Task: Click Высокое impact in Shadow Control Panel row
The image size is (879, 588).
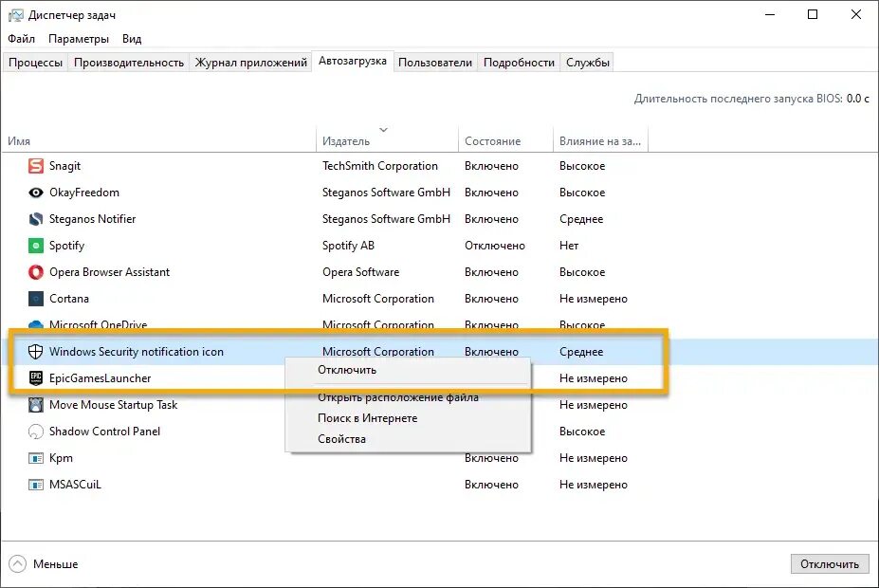Action: pyautogui.click(x=582, y=432)
